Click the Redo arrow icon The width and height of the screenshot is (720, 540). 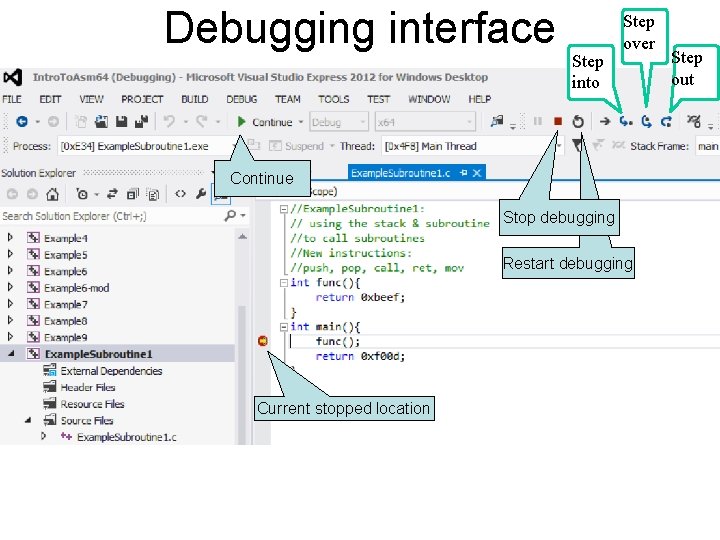[202, 121]
